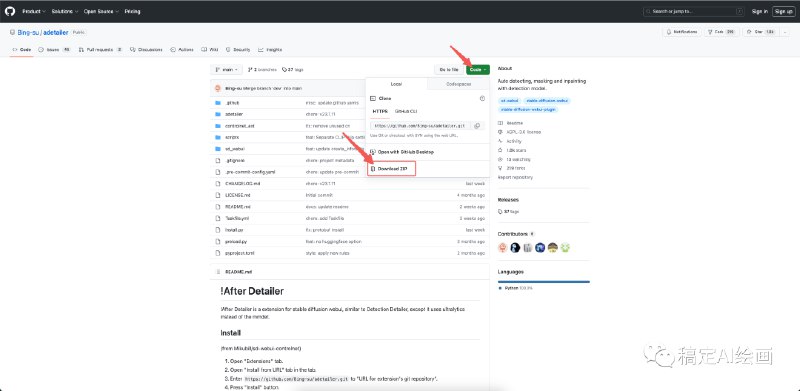Expand the Product menu
This screenshot has width=800, height=391.
tap(34, 11)
